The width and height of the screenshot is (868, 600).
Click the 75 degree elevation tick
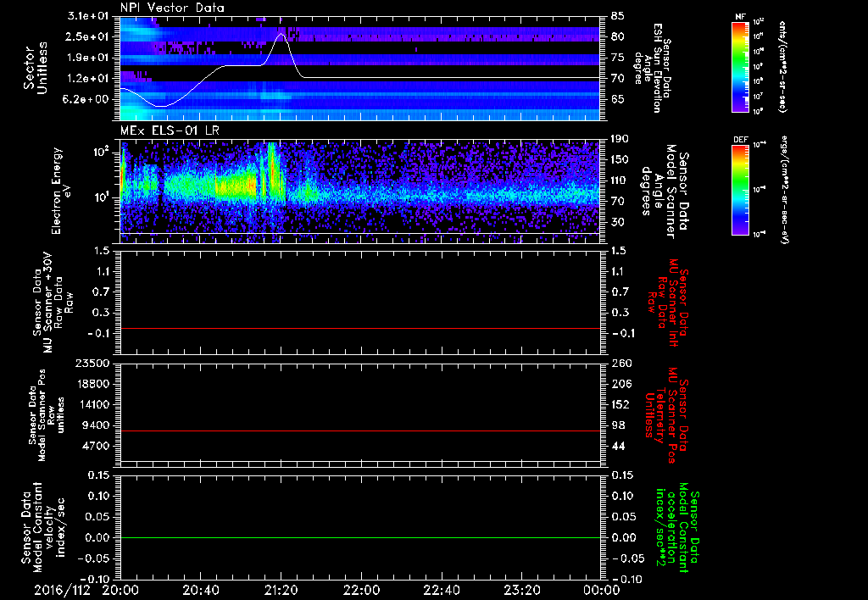pyautogui.click(x=618, y=58)
